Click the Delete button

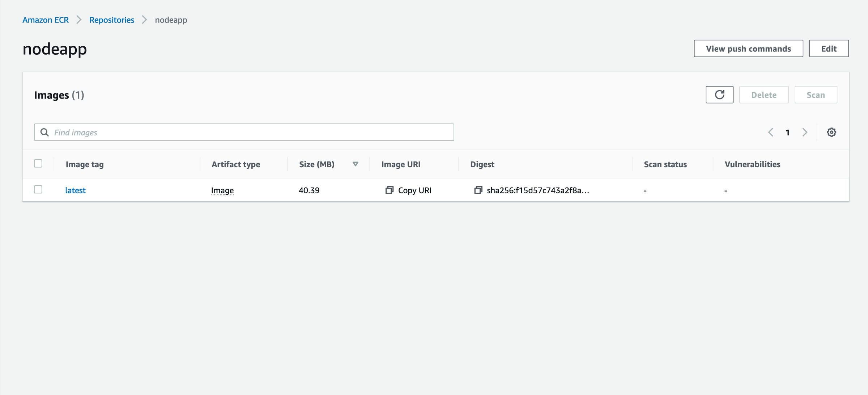pos(764,94)
